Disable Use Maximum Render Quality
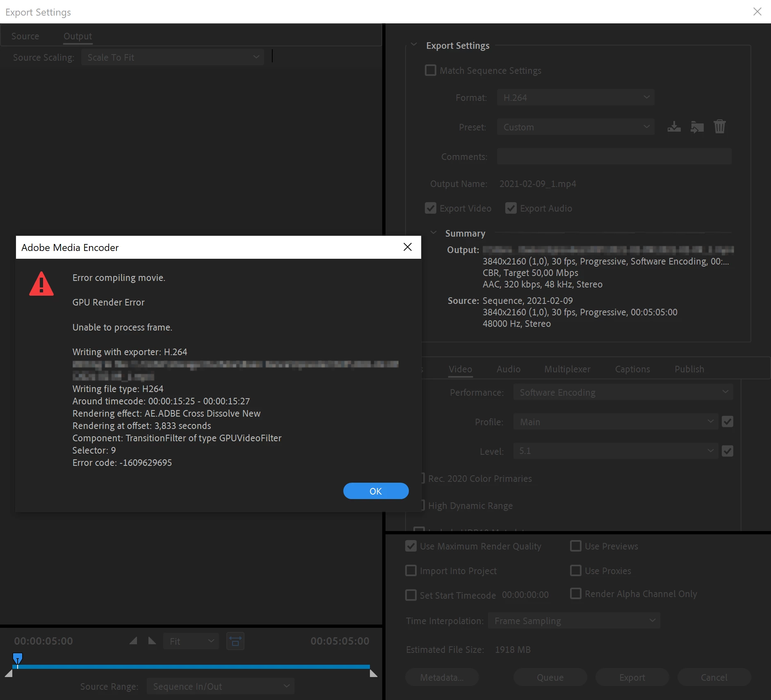 point(411,546)
